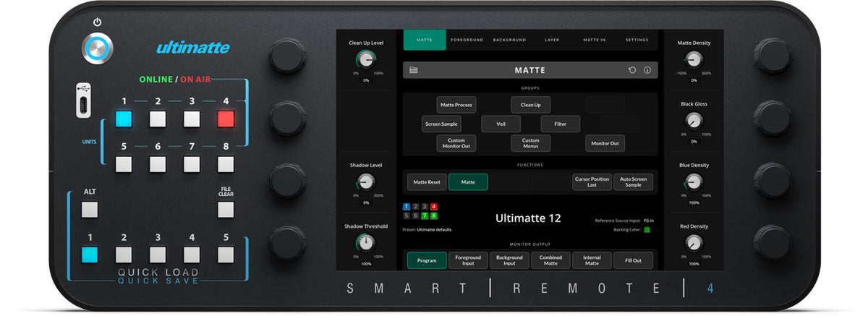Switch to the FOREGROUND tab
This screenshot has width=868, height=316.
pyautogui.click(x=467, y=40)
